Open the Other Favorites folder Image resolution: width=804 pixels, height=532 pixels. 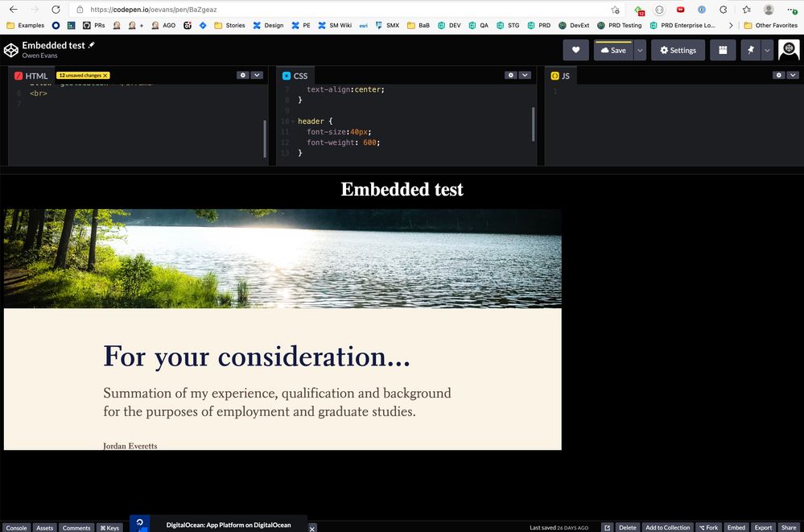[x=771, y=25]
